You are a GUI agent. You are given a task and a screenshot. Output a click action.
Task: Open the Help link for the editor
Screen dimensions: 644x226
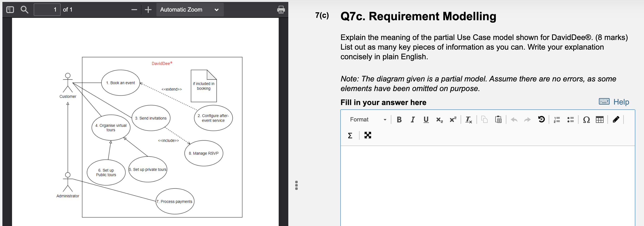tap(622, 102)
